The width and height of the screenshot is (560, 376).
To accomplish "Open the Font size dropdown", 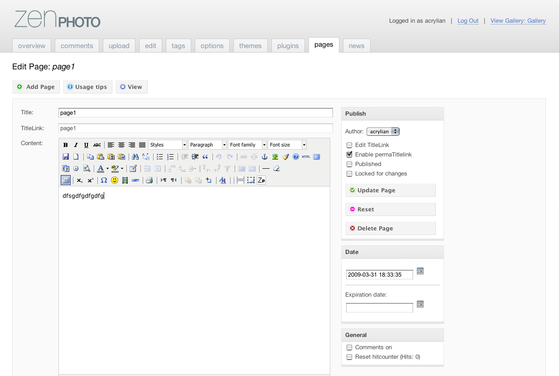I will pos(288,145).
